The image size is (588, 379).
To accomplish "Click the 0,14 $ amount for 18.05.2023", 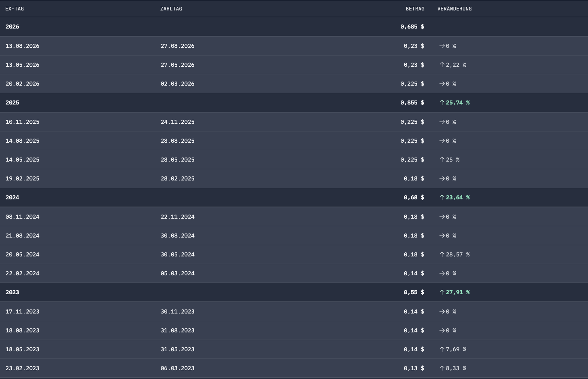I will [414, 349].
